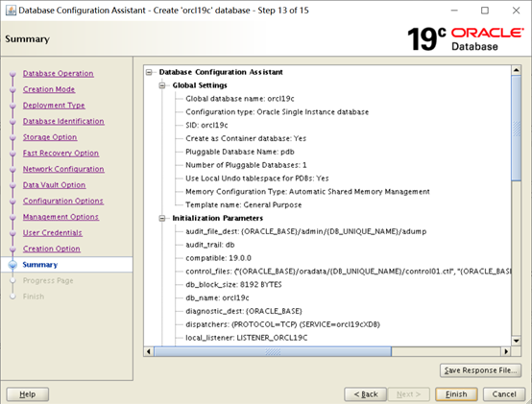Go back with the Back button
532x404 pixels.
click(366, 394)
